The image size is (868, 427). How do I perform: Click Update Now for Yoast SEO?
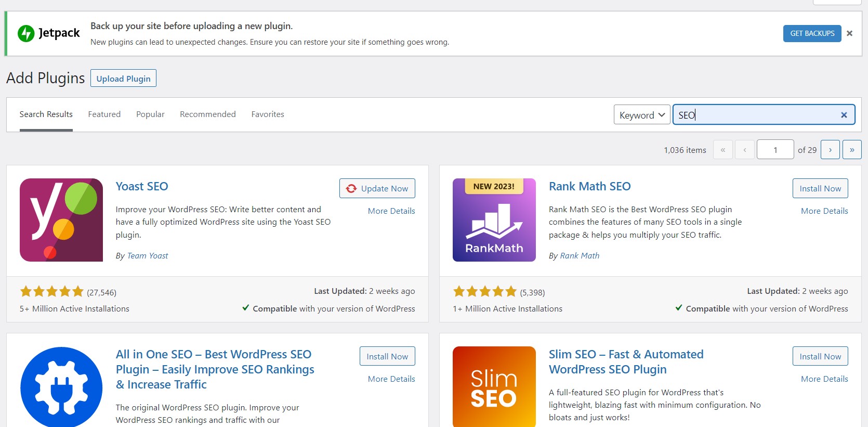click(x=377, y=188)
